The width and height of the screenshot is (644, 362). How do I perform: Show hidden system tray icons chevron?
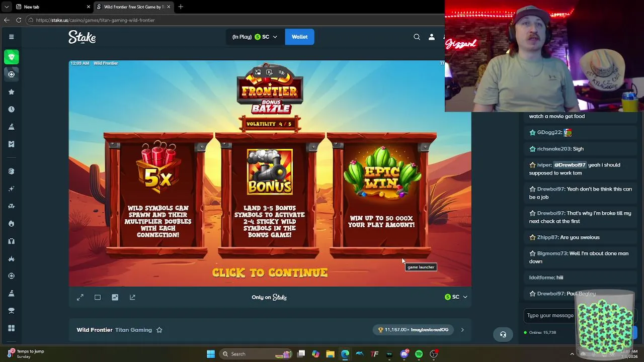point(572,354)
